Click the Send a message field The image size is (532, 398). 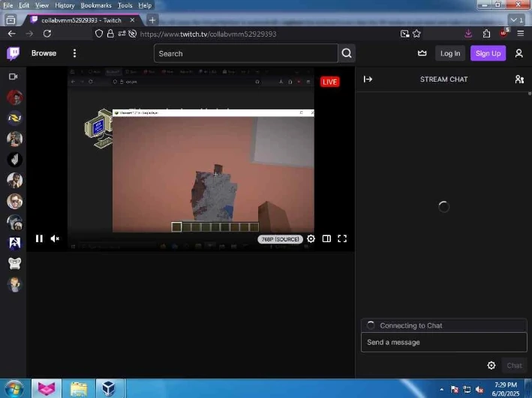443,342
